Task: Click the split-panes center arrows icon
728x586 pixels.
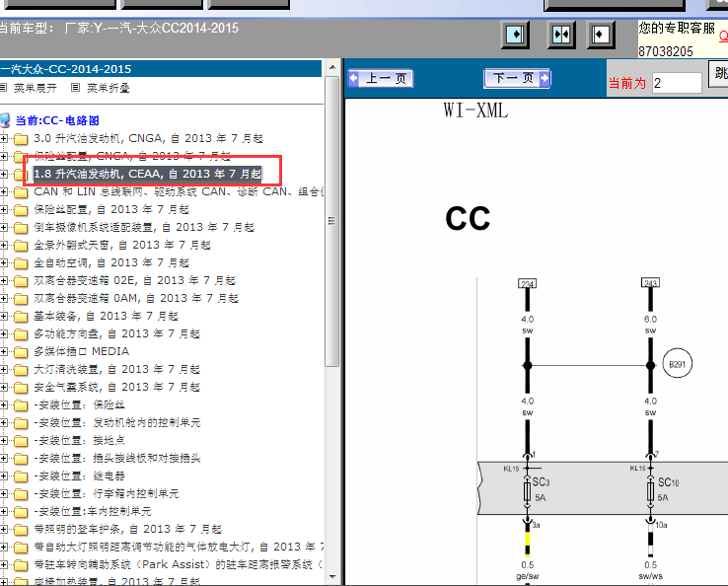Action: [x=561, y=35]
